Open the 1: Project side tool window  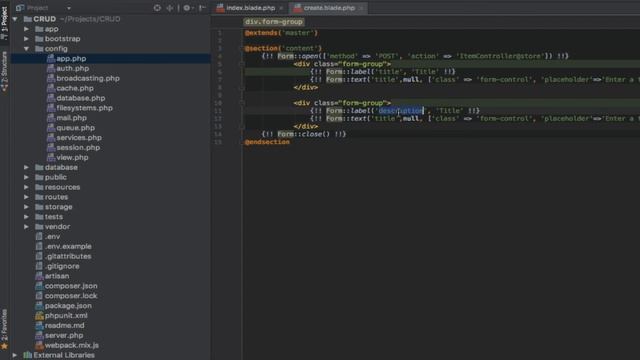click(x=4, y=22)
